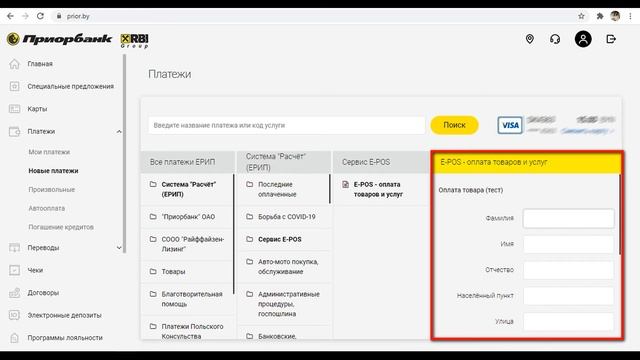The height and width of the screenshot is (360, 640).
Task: Select Погашение кредитов submenu item
Action: click(61, 227)
